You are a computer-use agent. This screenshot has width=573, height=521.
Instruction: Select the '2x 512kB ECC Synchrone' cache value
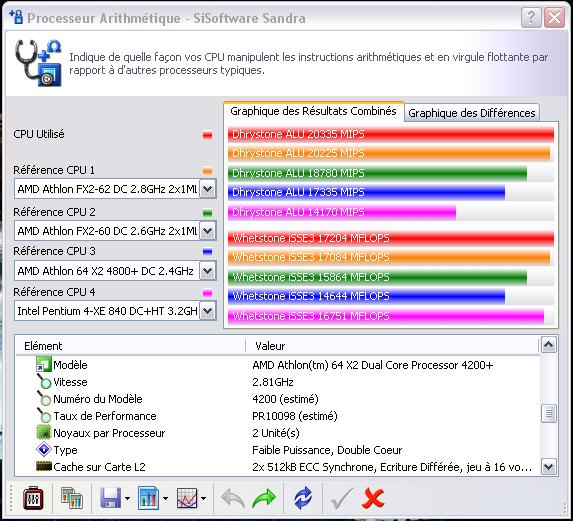pos(392,467)
